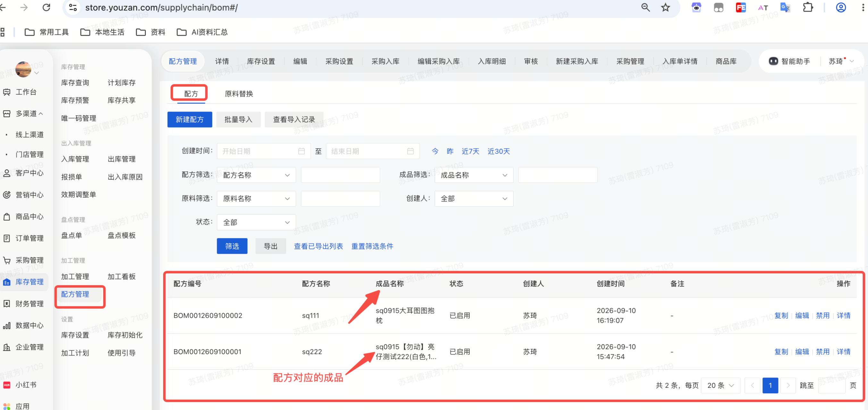Image resolution: width=868 pixels, height=410 pixels.
Task: Open the 配方名称 filter type dropdown
Action: (x=256, y=175)
